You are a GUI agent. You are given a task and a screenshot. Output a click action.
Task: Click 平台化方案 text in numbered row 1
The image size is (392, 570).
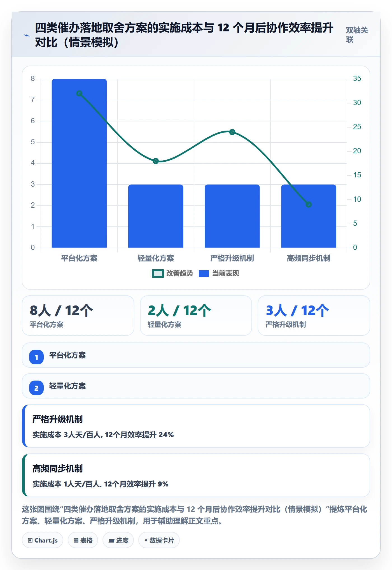[67, 355]
